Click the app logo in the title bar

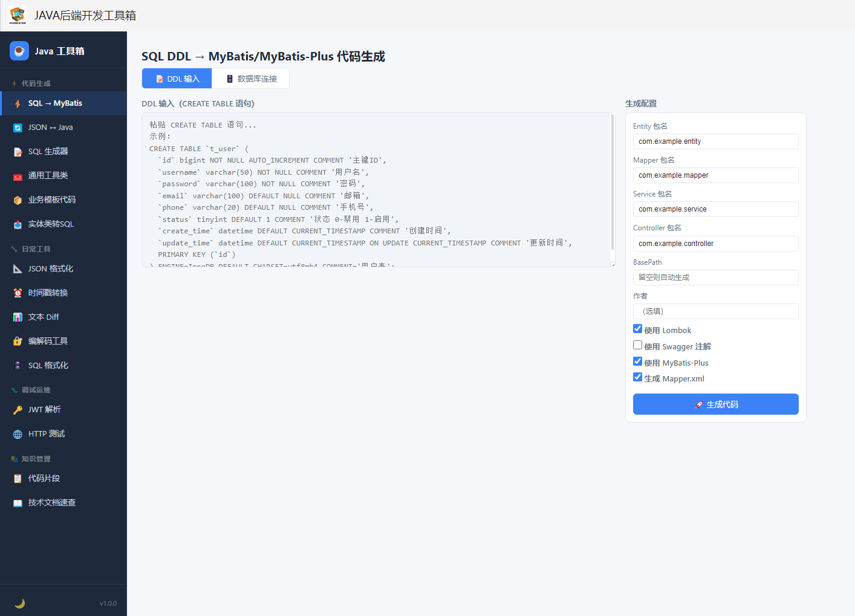click(x=18, y=15)
